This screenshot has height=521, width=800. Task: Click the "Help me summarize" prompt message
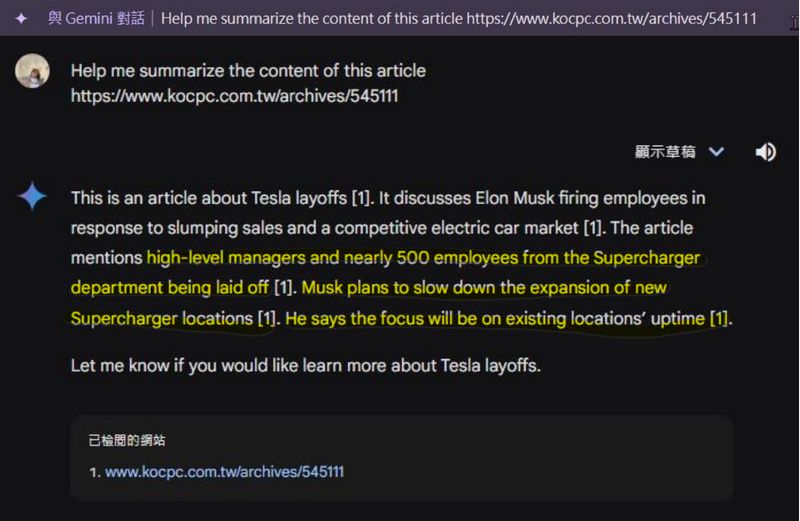click(x=248, y=83)
